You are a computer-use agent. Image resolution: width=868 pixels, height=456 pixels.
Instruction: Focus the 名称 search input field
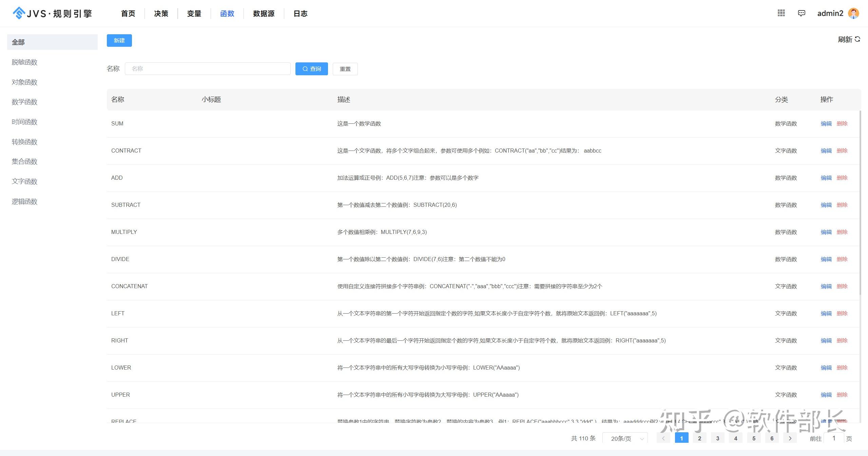[208, 69]
